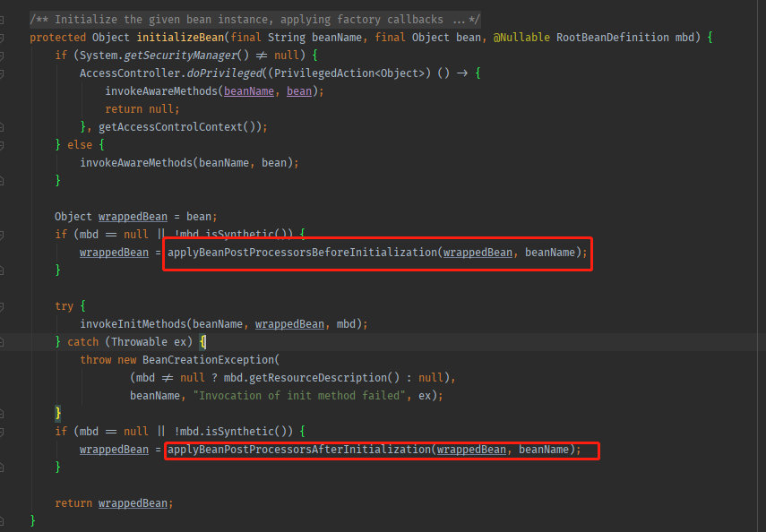Click the String type before beanName parameter
Viewport: 766px width, 532px height.
[x=287, y=38]
